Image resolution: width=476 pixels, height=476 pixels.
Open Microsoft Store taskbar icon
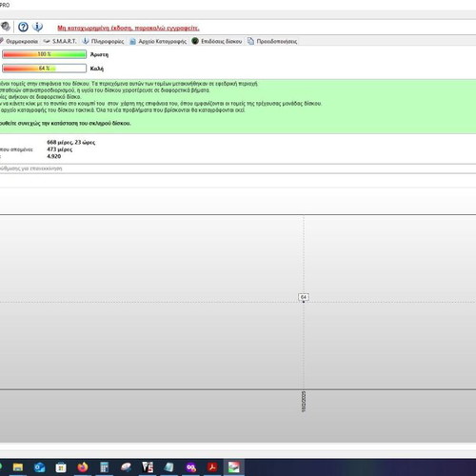coord(61,467)
